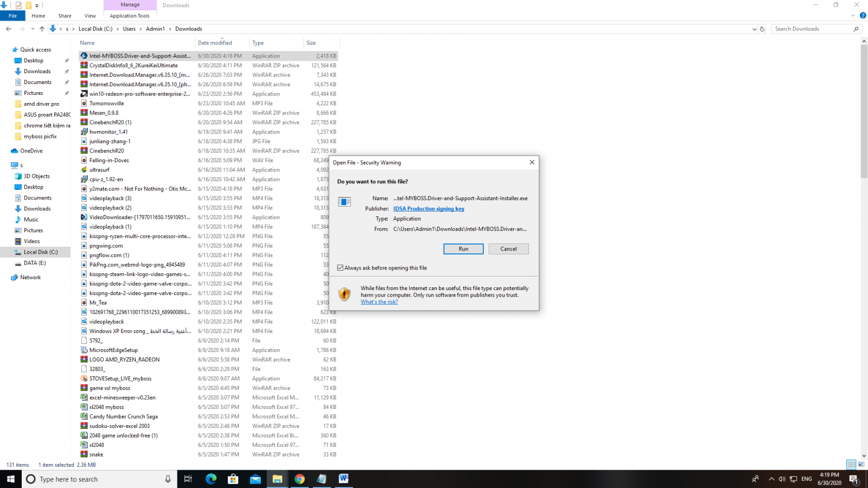Screen dimensions: 868x488
Task: Expand the address bar history dropdown
Action: [x=754, y=29]
